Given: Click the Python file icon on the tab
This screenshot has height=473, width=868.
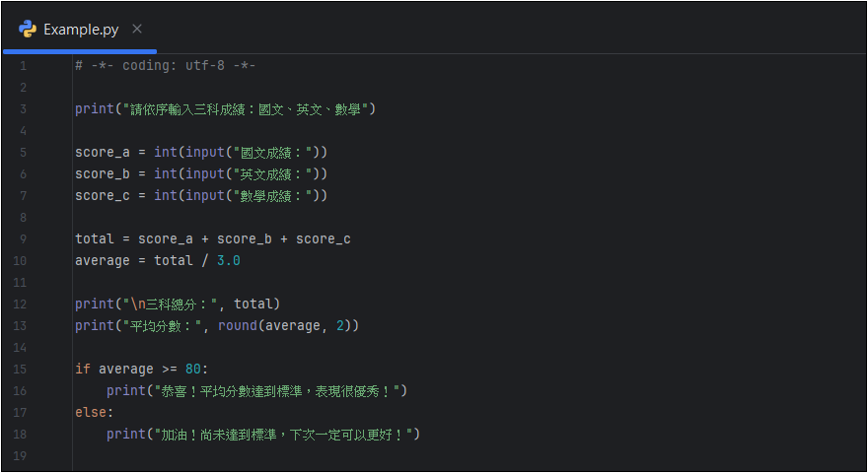Looking at the screenshot, I should point(28,29).
